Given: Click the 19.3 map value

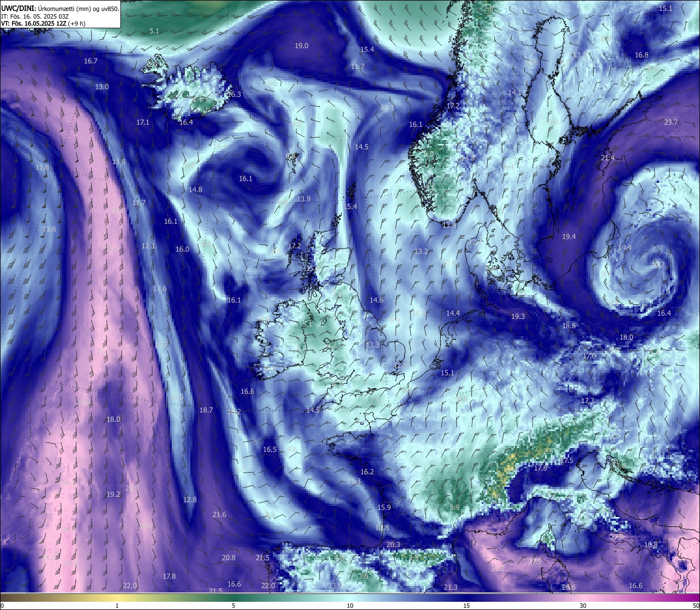Looking at the screenshot, I should click(518, 317).
